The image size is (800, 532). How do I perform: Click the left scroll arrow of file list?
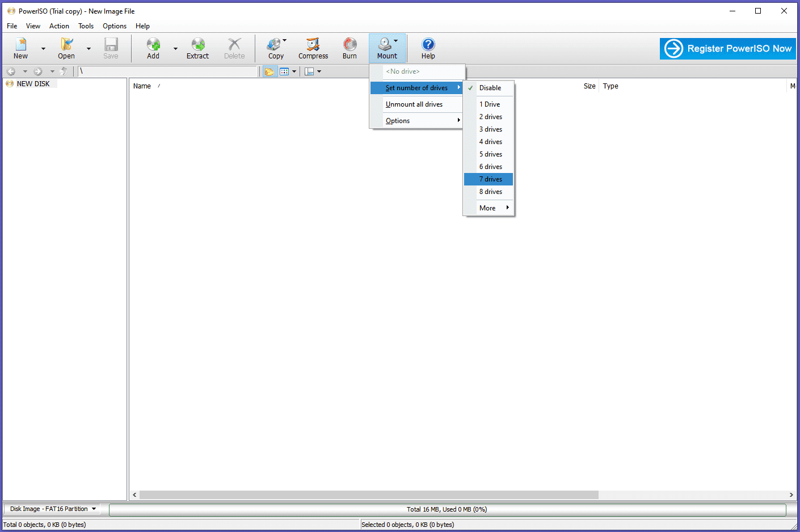point(134,495)
